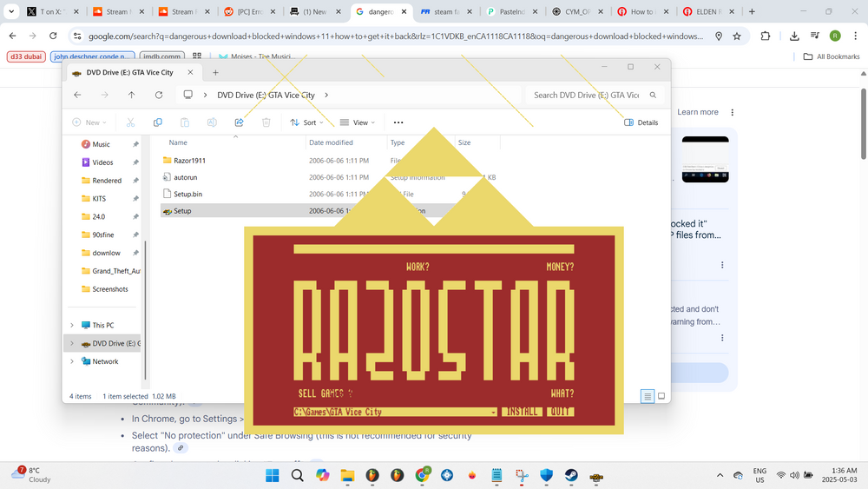Add a new File Explorer tab
The image size is (868, 489).
(x=215, y=73)
